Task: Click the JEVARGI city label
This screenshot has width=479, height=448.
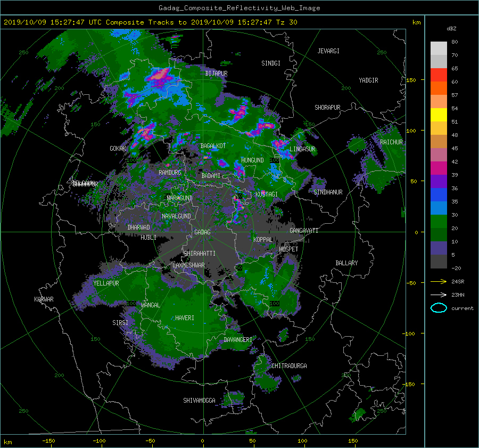Action: 328,51
